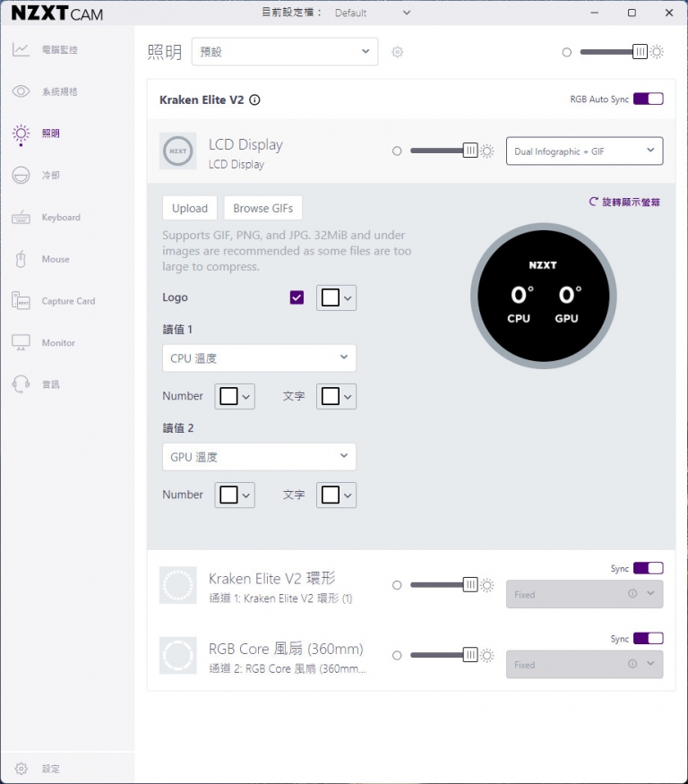Click LCD Display brightness slider handle
Screen dimensions: 688x784
tap(470, 151)
